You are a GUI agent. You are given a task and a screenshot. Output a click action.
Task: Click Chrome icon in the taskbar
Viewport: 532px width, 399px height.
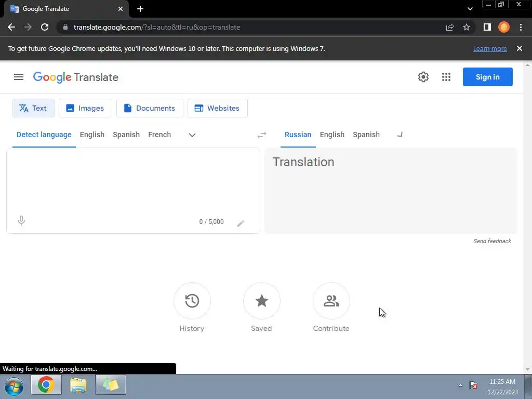[46, 385]
